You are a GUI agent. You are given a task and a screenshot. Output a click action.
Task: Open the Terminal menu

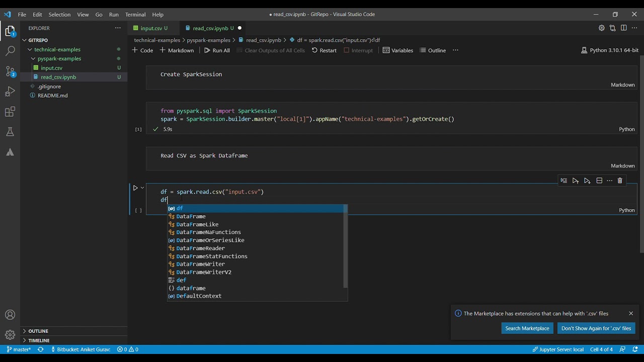click(x=135, y=15)
